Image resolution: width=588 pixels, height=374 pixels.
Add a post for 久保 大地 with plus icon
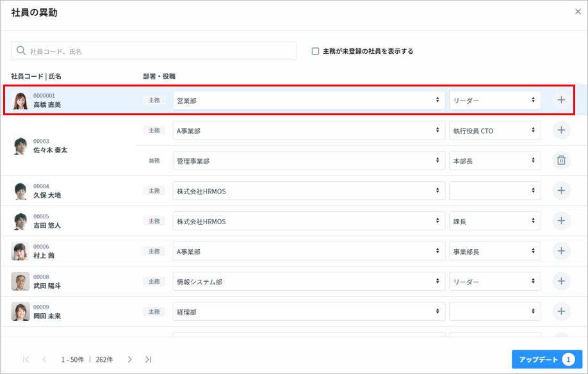[561, 190]
